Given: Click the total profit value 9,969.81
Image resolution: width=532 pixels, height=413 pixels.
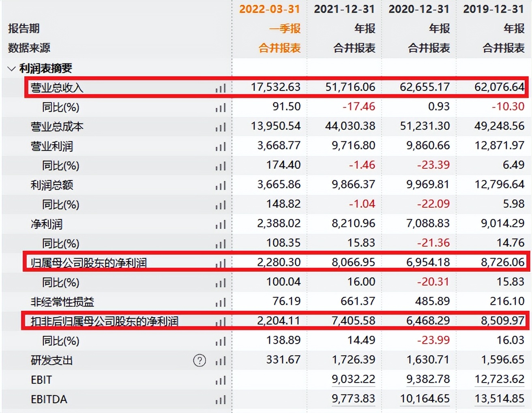Looking at the screenshot, I should click(x=428, y=185).
